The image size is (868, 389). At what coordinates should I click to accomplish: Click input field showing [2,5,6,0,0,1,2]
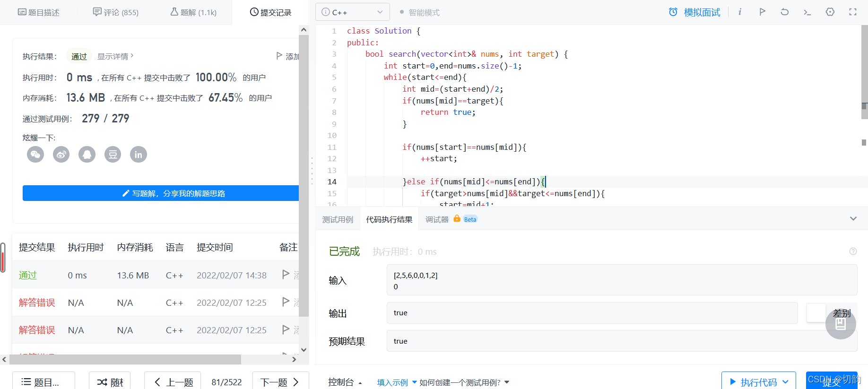click(622, 280)
